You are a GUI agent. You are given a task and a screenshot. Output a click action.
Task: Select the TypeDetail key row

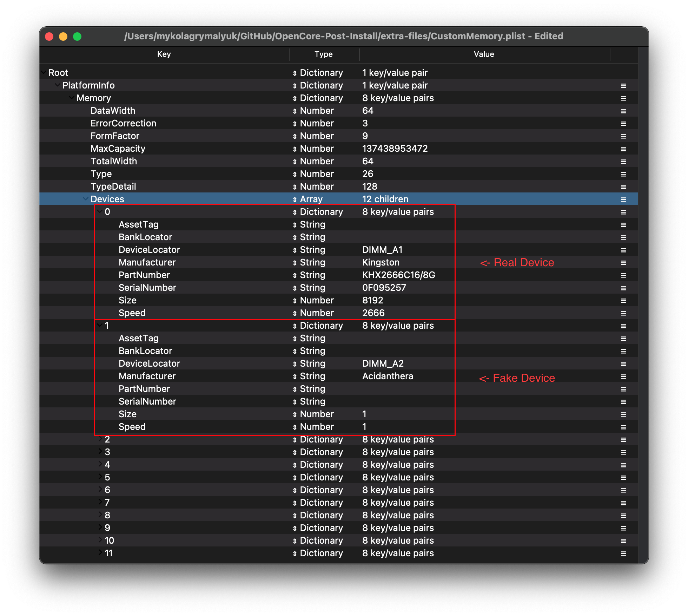[113, 187]
